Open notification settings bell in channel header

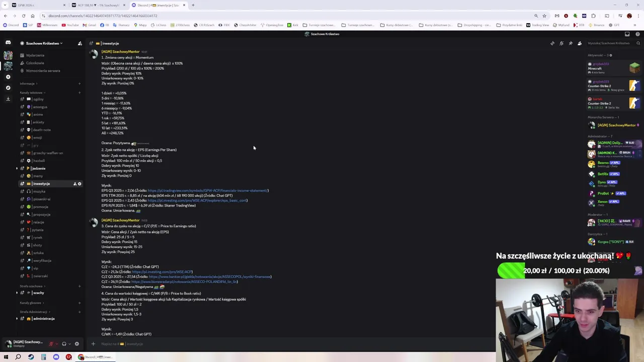(561, 43)
